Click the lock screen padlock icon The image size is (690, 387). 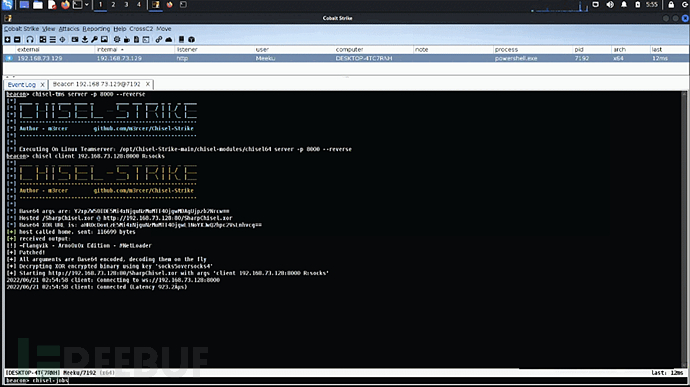click(671, 5)
